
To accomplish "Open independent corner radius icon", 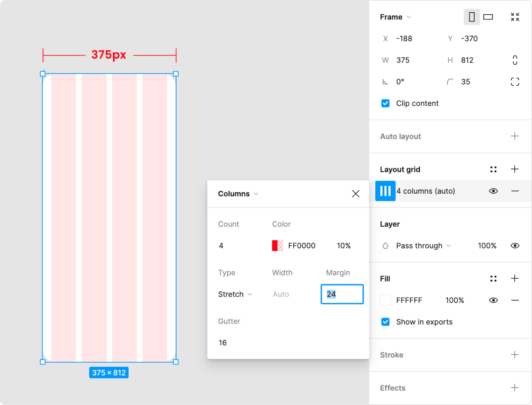I will [x=515, y=82].
